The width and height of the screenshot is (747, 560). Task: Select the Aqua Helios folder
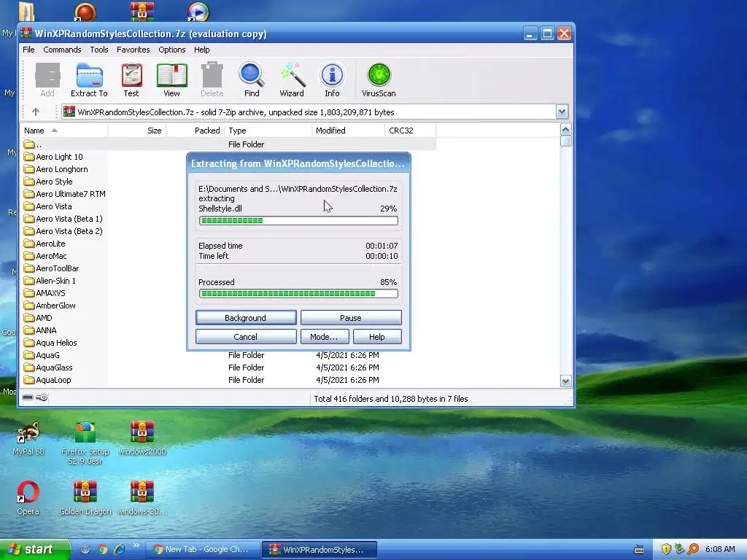click(x=50, y=343)
